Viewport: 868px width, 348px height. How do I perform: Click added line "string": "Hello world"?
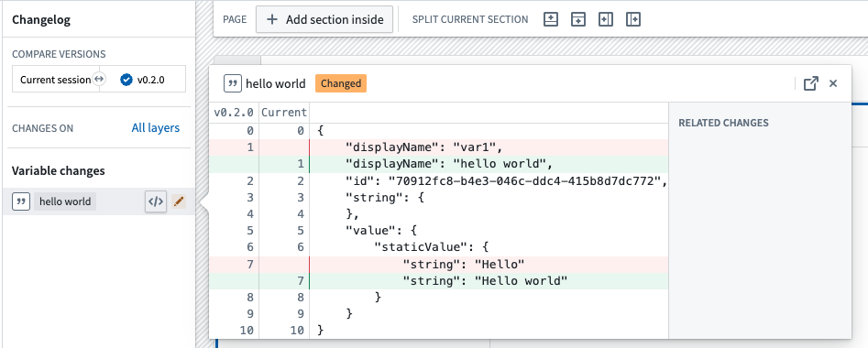[438, 280]
